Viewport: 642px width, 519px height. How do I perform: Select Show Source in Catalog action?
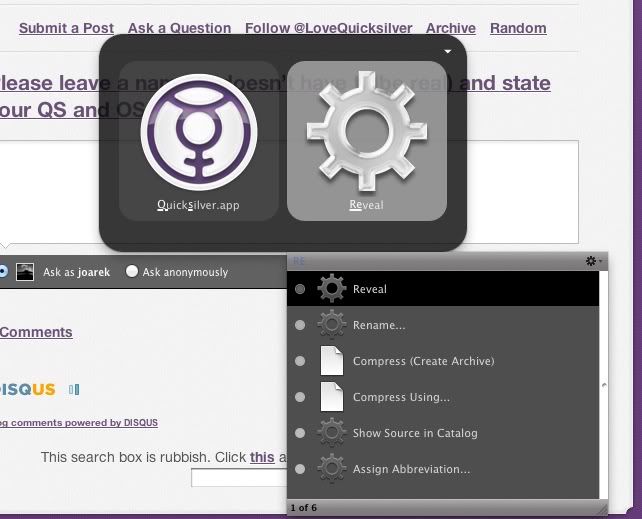pos(443,433)
